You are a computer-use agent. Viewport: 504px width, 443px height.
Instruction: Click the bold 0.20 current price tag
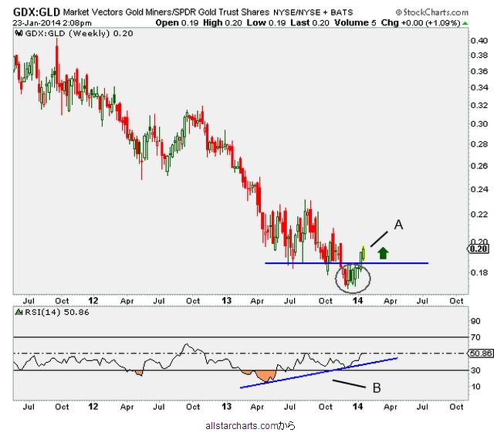(479, 249)
